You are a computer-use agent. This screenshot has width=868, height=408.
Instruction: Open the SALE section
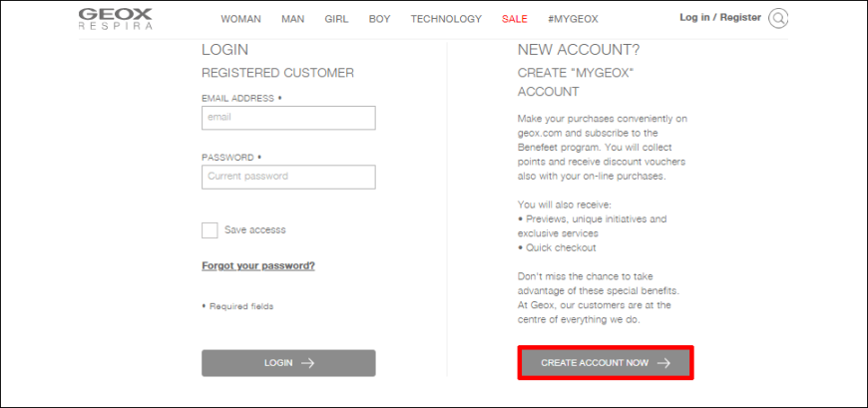[x=515, y=19]
